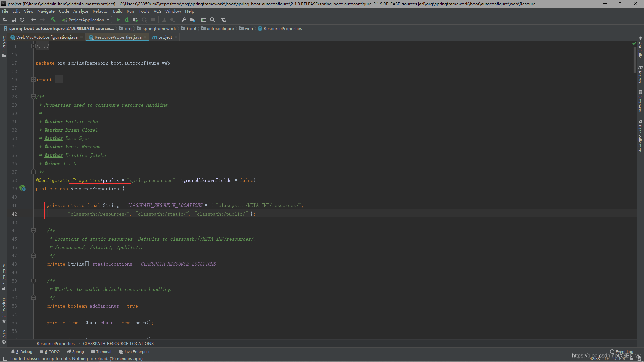Expand folded header comment at line 1
Screen dimensions: 644x362
point(33,46)
